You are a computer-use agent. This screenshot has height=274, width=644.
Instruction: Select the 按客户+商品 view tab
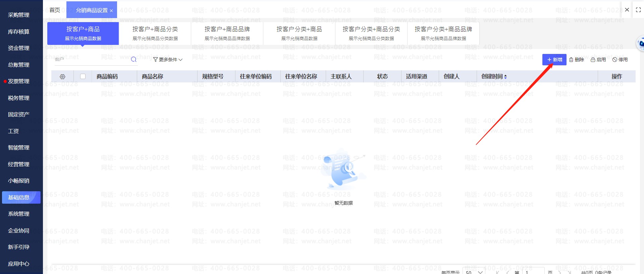pyautogui.click(x=83, y=33)
